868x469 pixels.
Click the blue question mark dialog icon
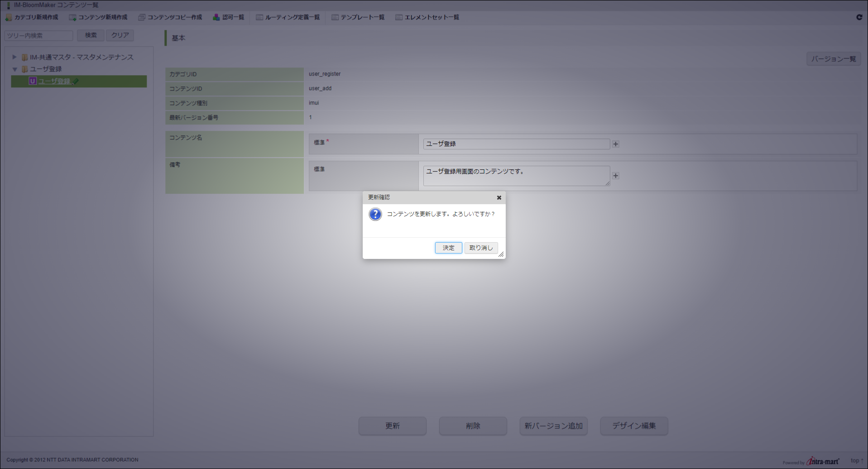375,214
